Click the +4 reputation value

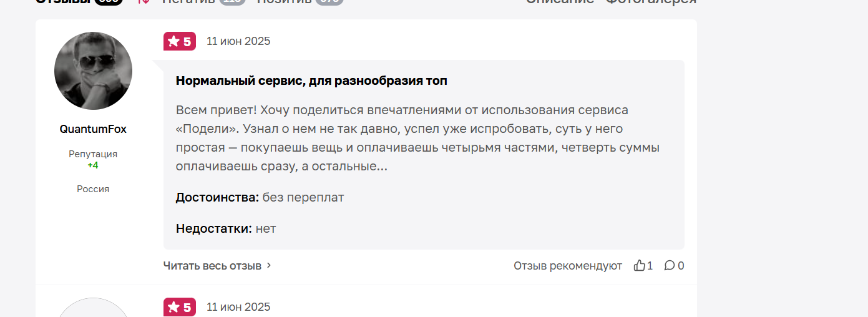pos(93,165)
